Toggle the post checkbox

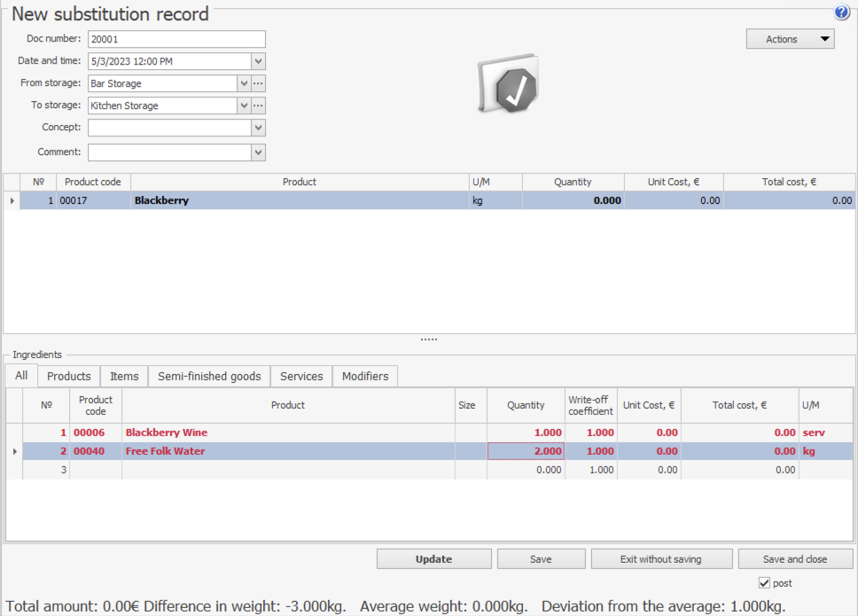click(x=765, y=583)
